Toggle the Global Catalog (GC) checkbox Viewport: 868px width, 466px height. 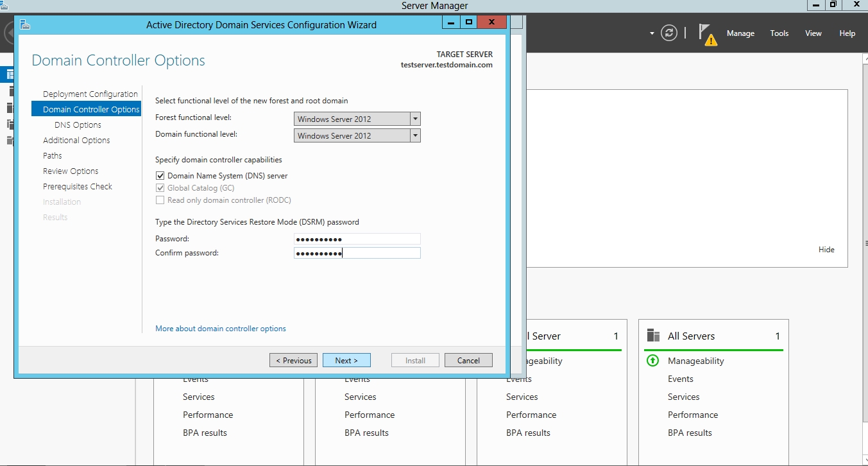pyautogui.click(x=160, y=188)
